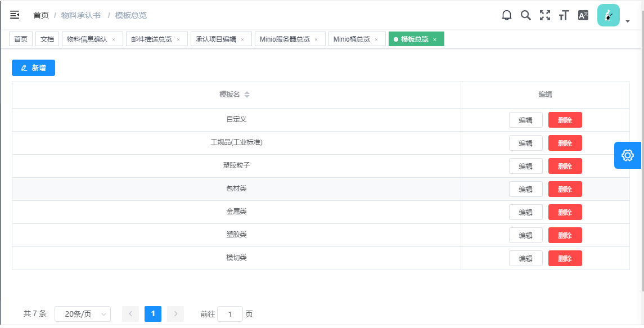The height and width of the screenshot is (328, 644).
Task: Close the Minio桶总览 tab
Action: point(376,39)
